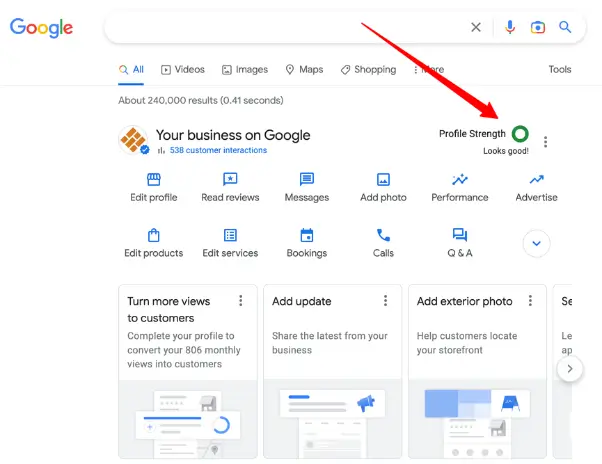
Task: Click the Advertise trend icon
Action: [x=536, y=179]
